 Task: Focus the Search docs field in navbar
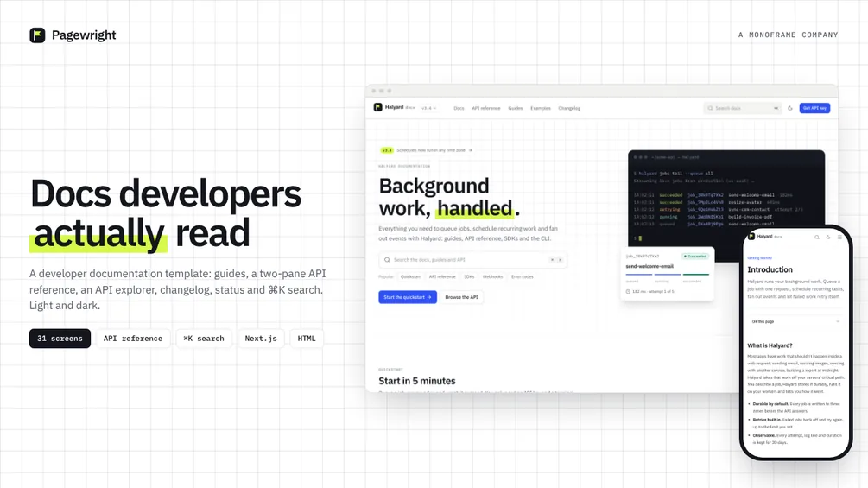[x=743, y=108]
